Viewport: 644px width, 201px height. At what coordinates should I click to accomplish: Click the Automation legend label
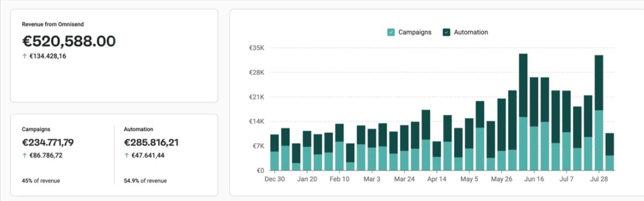coord(470,32)
